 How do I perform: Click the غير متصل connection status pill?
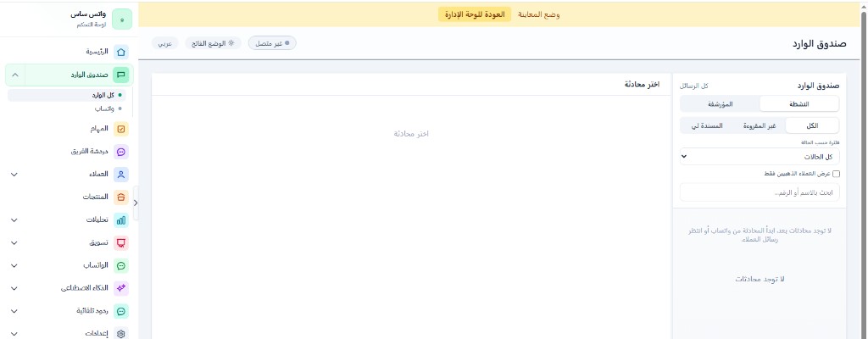pos(272,43)
